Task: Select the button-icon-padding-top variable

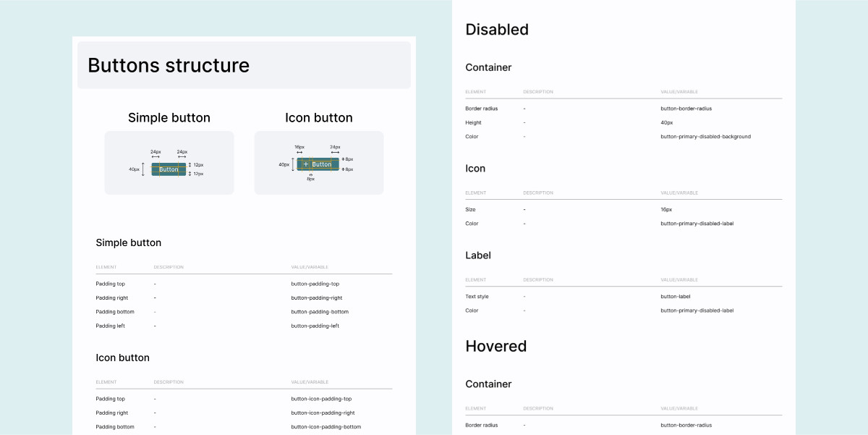Action: coord(321,399)
